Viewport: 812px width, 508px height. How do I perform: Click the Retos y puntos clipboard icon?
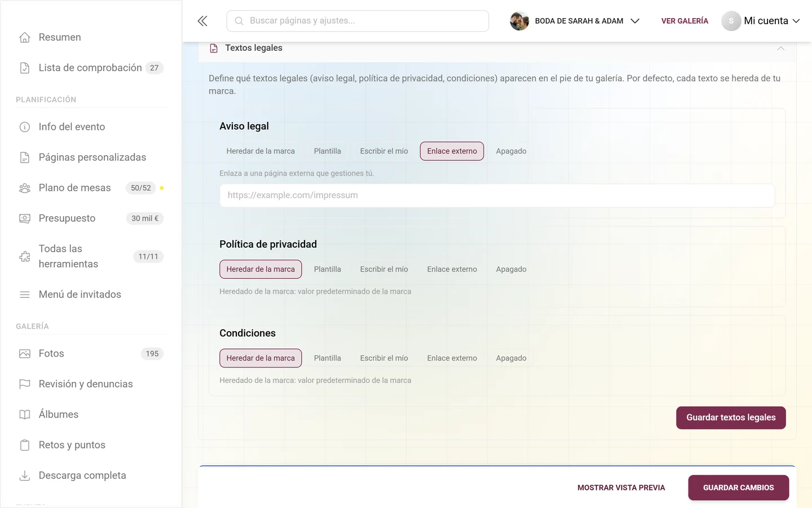click(x=25, y=445)
